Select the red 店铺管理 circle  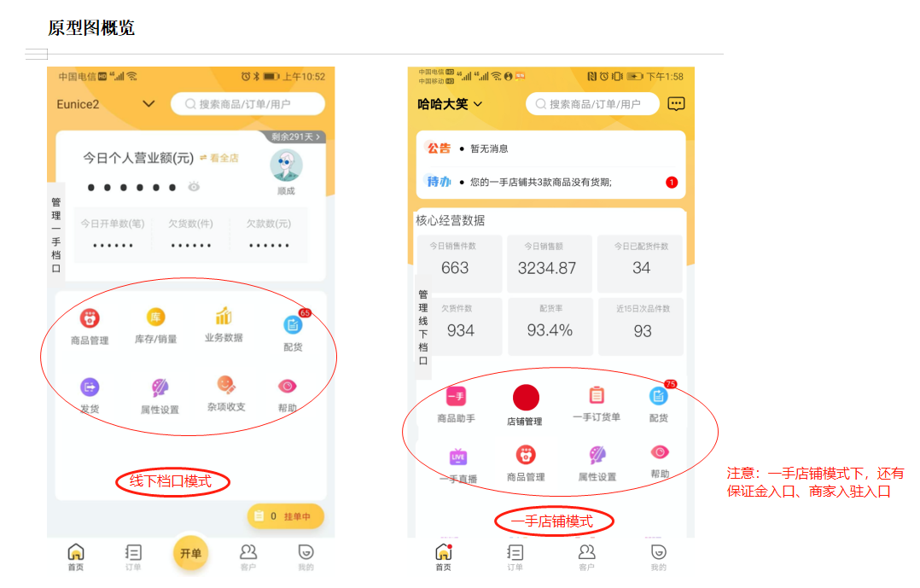coord(526,398)
